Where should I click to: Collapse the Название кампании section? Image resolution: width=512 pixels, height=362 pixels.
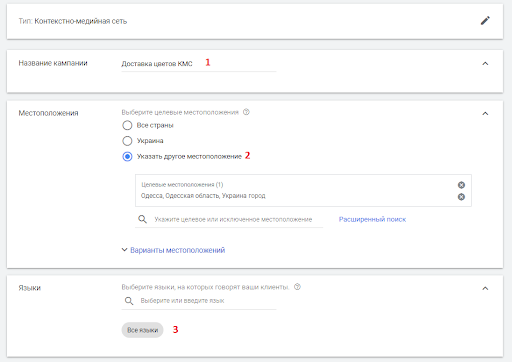(x=485, y=63)
